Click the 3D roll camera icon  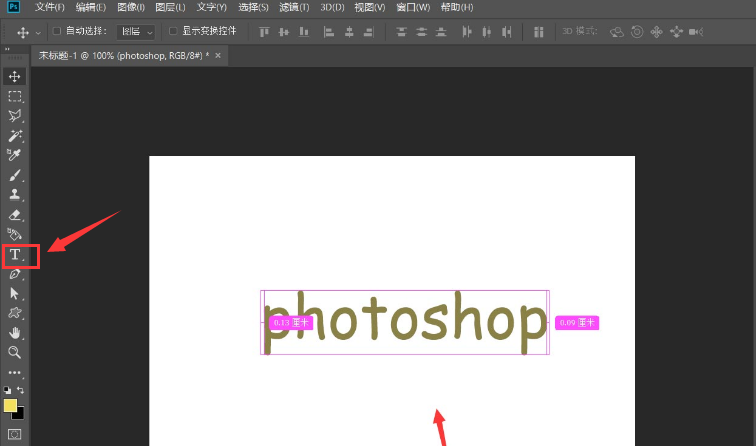click(x=637, y=32)
